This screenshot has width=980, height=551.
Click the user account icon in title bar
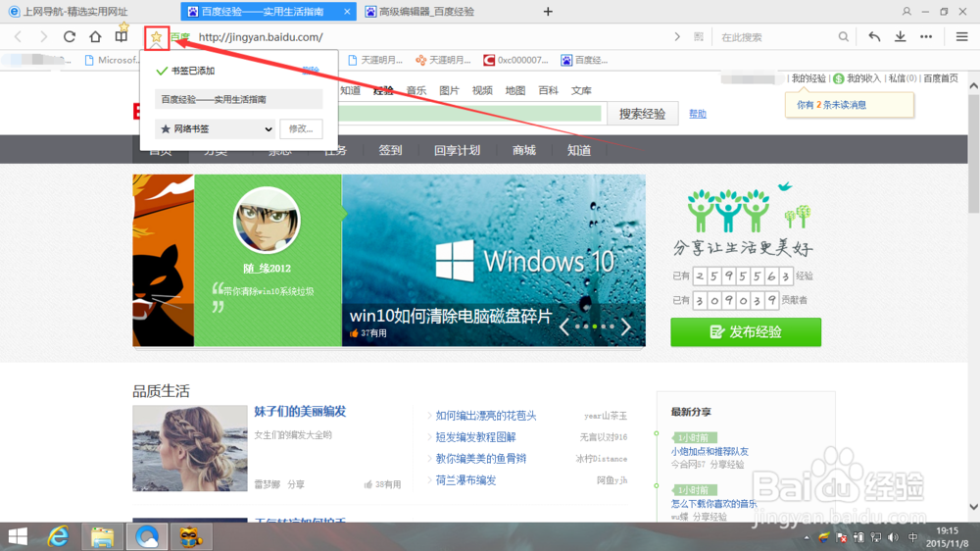click(906, 11)
